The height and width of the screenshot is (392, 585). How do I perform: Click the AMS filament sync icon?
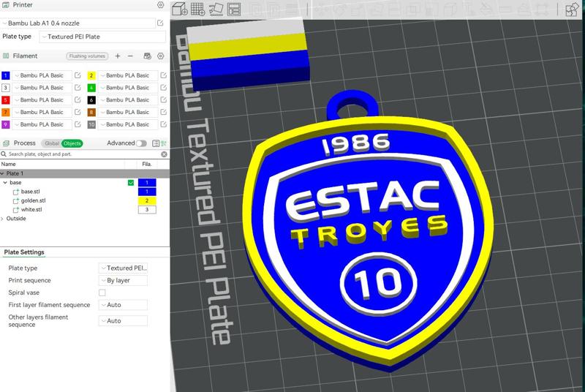click(x=148, y=56)
